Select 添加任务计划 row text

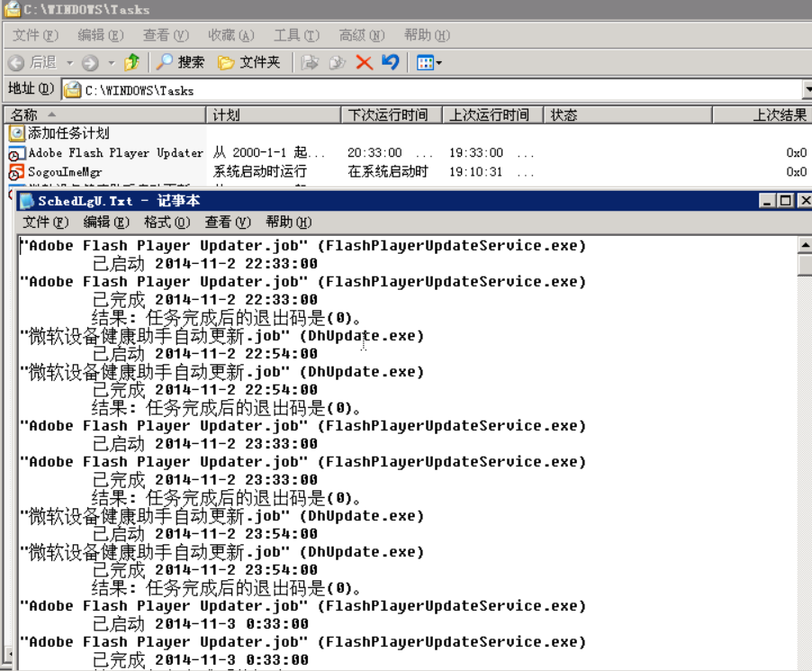click(x=68, y=133)
